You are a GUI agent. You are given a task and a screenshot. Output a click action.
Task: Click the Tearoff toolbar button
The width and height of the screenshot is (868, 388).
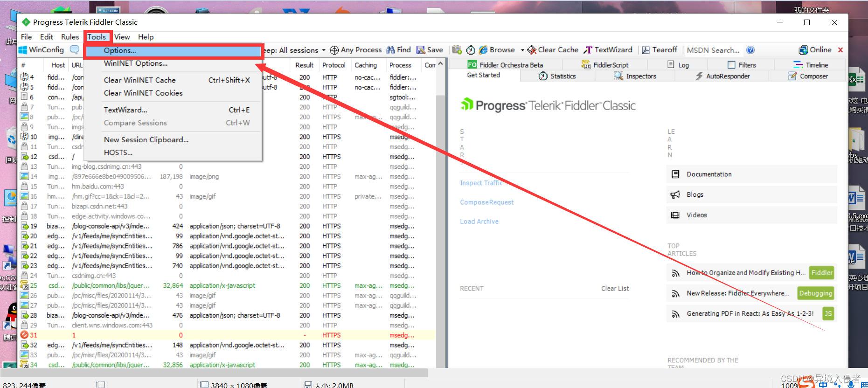coord(659,50)
